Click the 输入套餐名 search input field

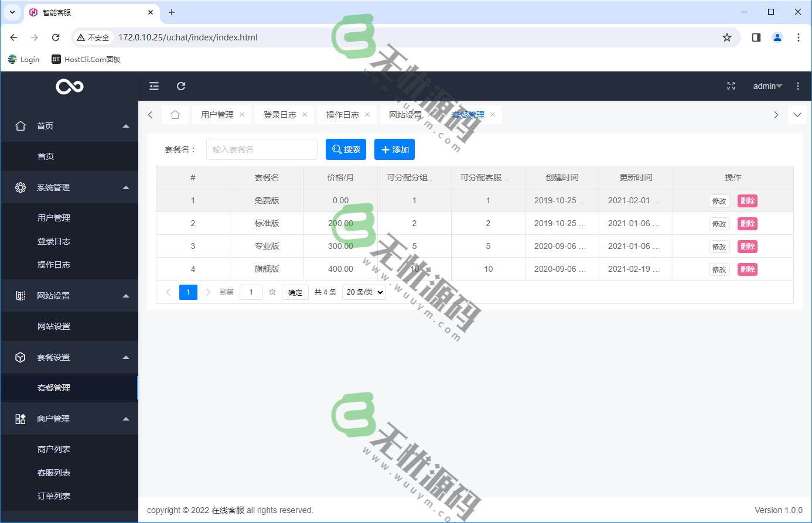click(261, 149)
